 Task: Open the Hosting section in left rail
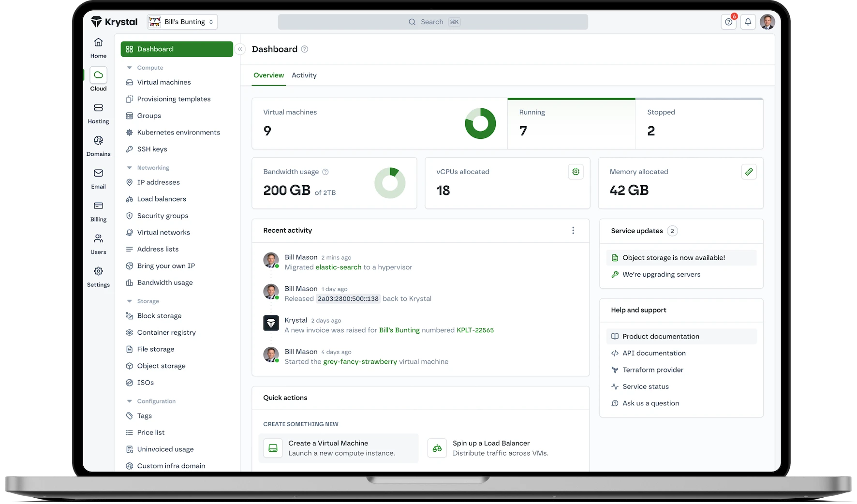[98, 113]
